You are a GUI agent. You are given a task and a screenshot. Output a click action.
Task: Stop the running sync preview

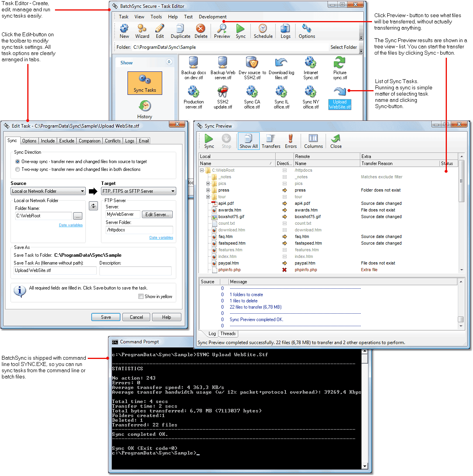pyautogui.click(x=227, y=141)
